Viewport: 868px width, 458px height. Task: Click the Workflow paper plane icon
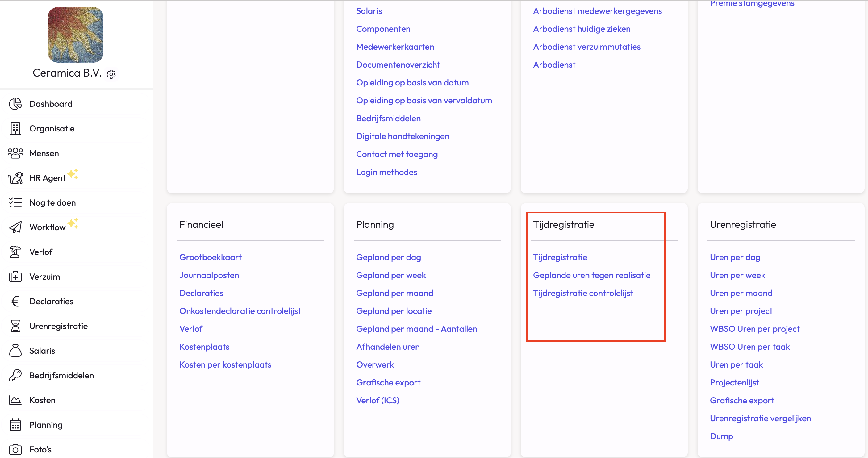[x=15, y=227]
